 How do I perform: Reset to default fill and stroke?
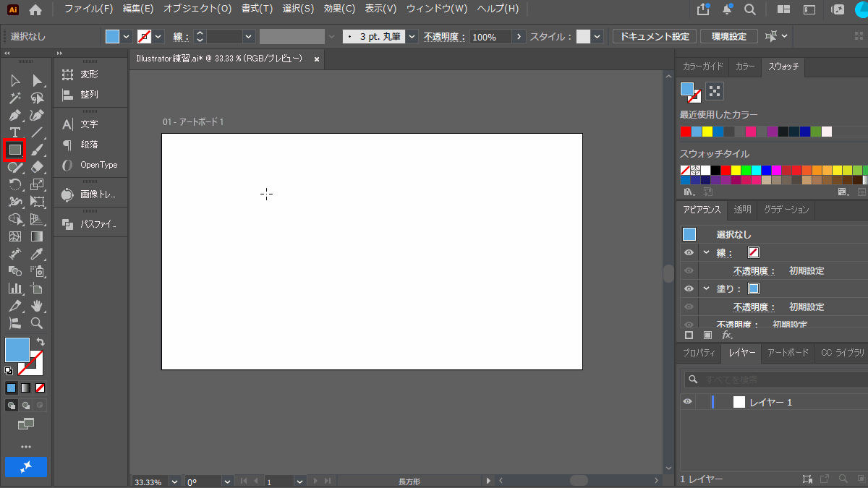pyautogui.click(x=9, y=370)
